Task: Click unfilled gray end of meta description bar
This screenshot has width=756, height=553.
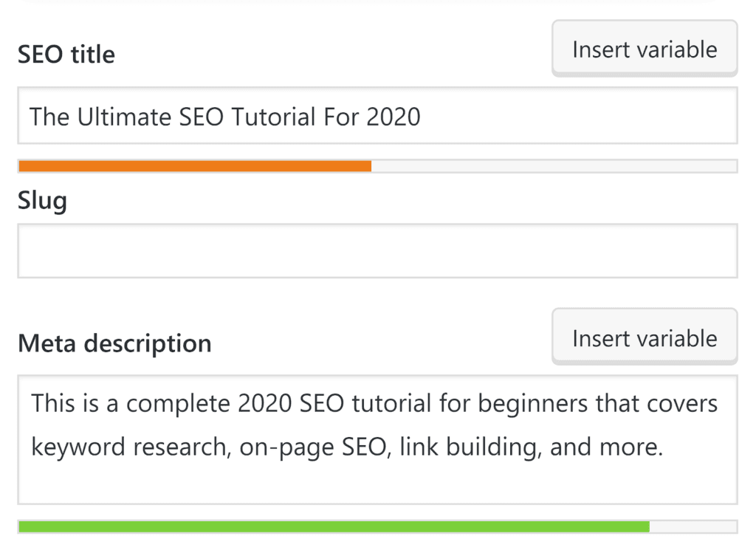Action: [x=693, y=526]
